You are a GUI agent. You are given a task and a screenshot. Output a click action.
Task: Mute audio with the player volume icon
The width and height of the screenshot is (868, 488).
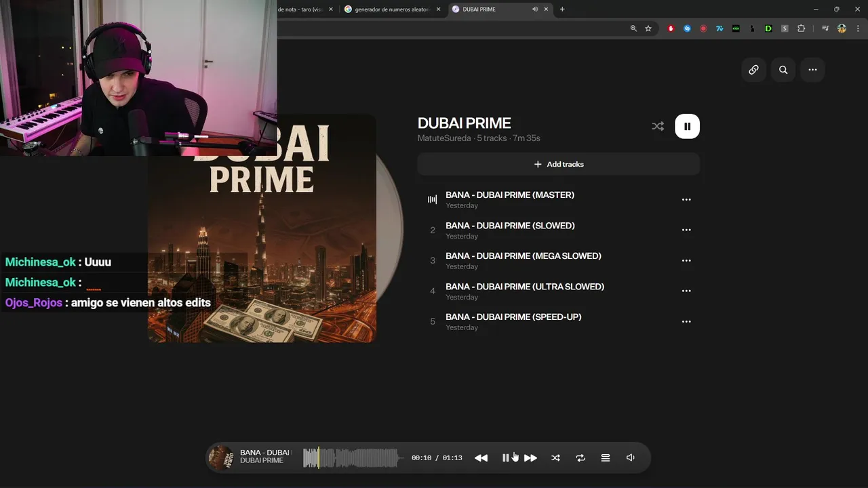coord(630,458)
